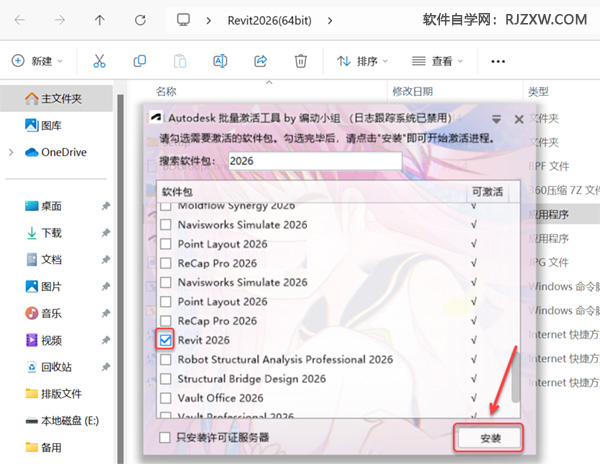Screen dimensions: 600x464
Task: Expand the OneDrive tree node
Action: pos(11,152)
